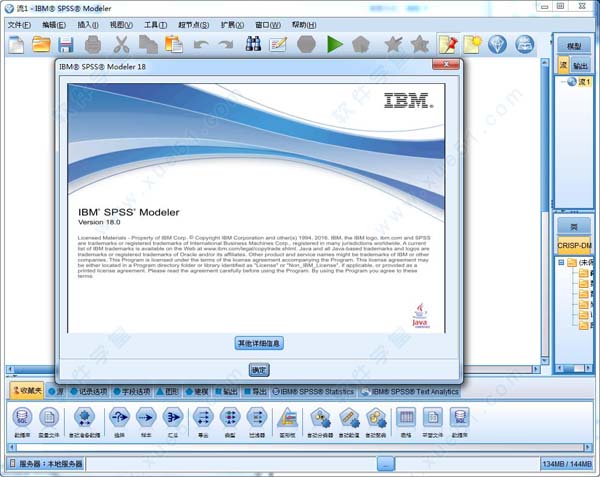Search nodes with the binoculars icon

253,44
